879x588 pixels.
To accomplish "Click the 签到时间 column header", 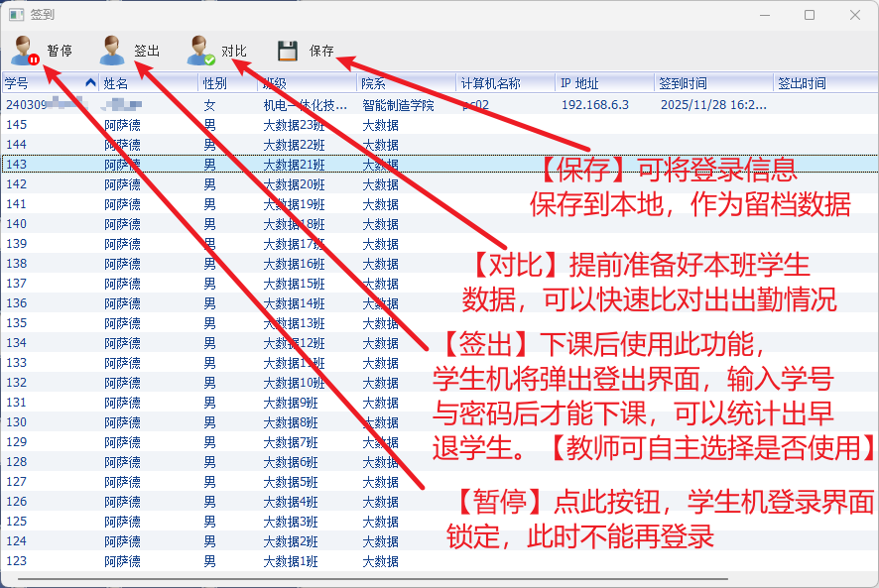I will coord(711,83).
